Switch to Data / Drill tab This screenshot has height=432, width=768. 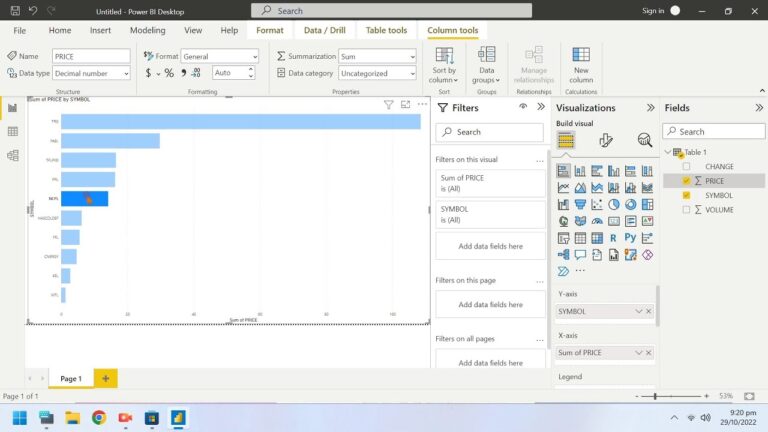(325, 30)
